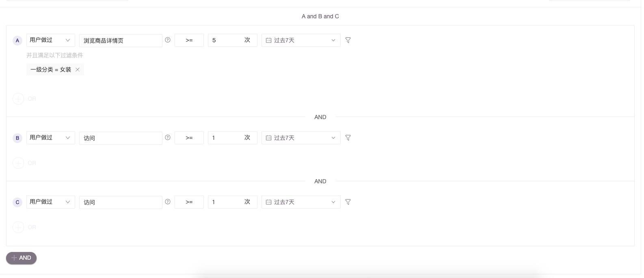This screenshot has height=278, width=644.
Task: Expand 过去7天 chevron in row A
Action: click(333, 40)
